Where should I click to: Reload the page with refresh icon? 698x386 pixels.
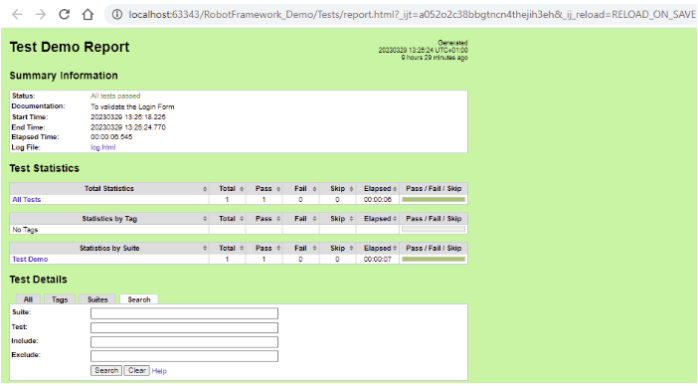click(64, 14)
